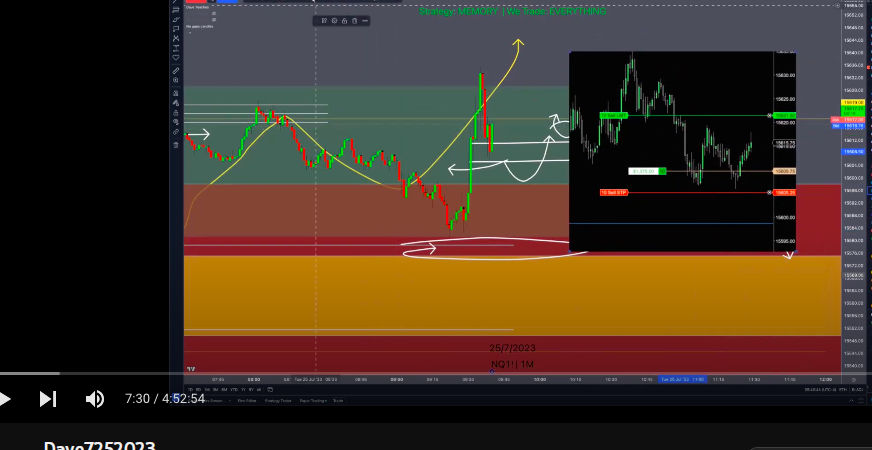Open the Pine Editor tab
The height and width of the screenshot is (450, 872).
click(247, 400)
